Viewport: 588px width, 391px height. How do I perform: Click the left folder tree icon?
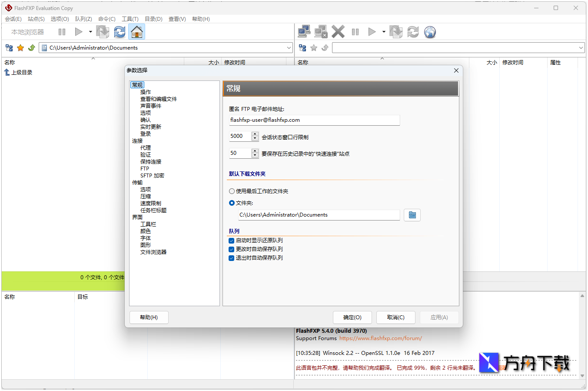[9, 48]
